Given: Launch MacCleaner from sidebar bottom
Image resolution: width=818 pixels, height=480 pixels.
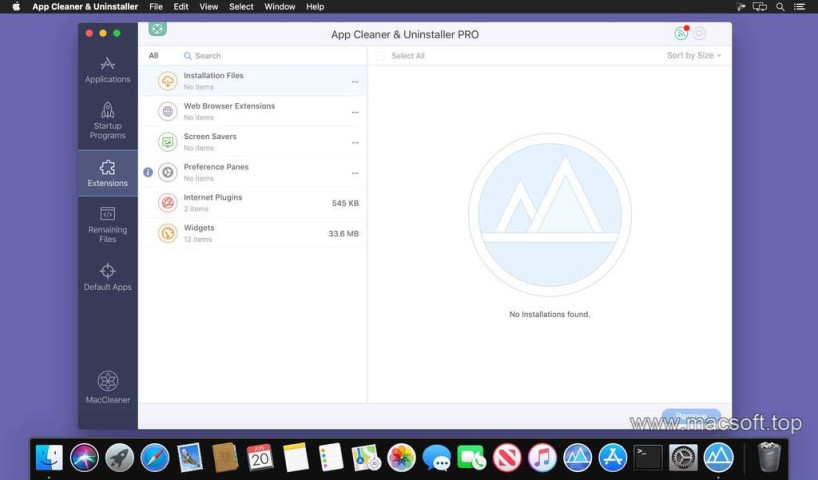Looking at the screenshot, I should click(x=107, y=387).
